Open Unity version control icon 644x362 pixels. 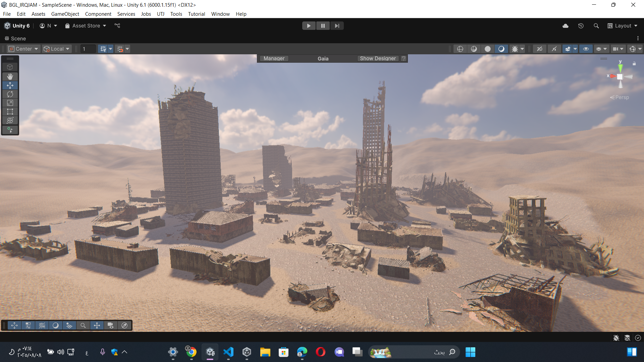tap(117, 26)
